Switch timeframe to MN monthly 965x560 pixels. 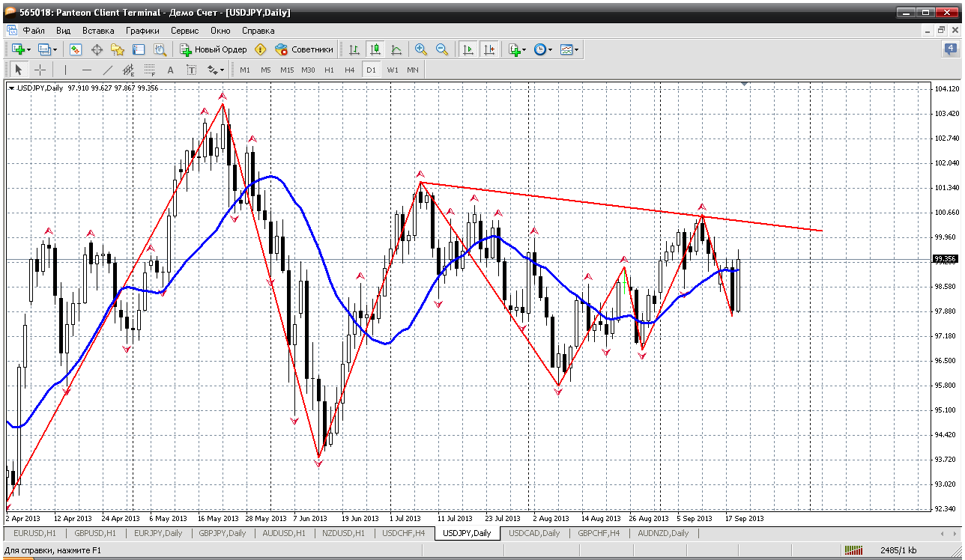413,70
